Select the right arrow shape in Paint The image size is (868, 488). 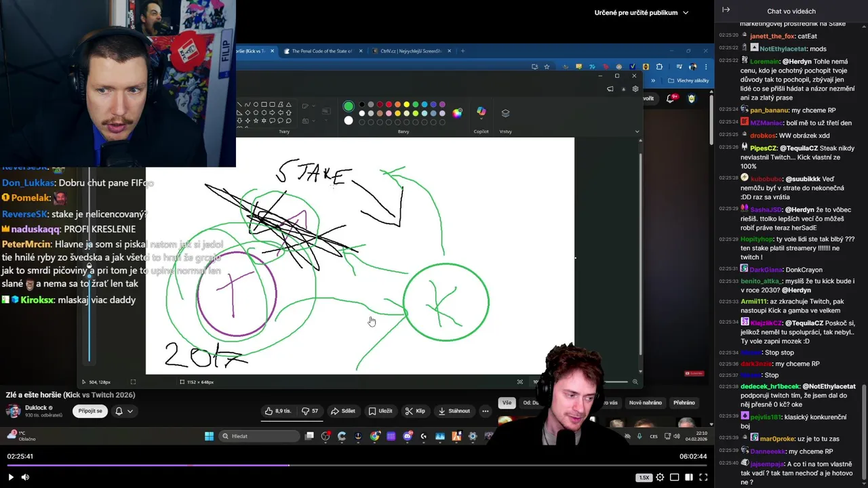pyautogui.click(x=272, y=113)
